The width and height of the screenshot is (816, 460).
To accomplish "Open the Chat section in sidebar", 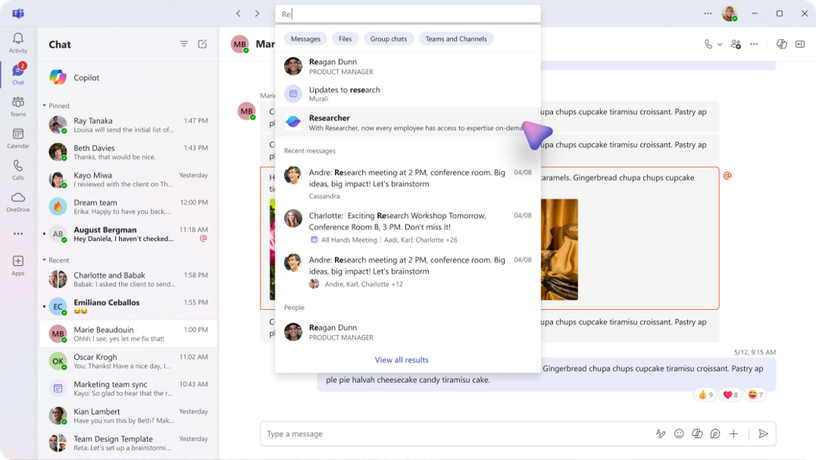I will click(x=18, y=74).
